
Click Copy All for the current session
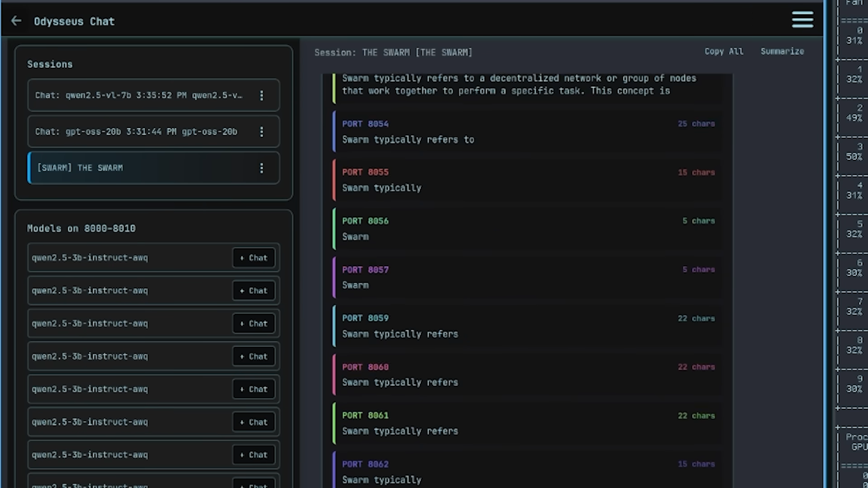point(723,52)
